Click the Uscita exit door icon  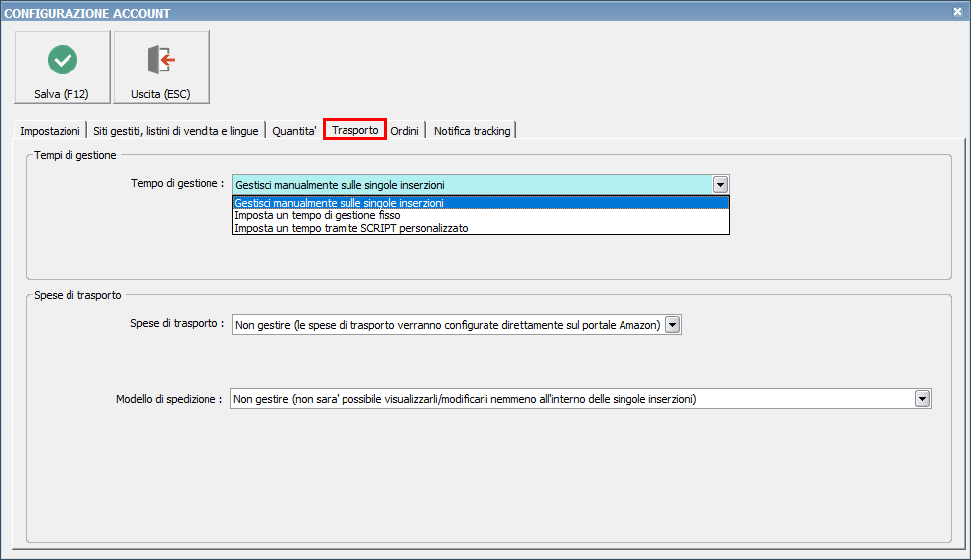click(161, 60)
